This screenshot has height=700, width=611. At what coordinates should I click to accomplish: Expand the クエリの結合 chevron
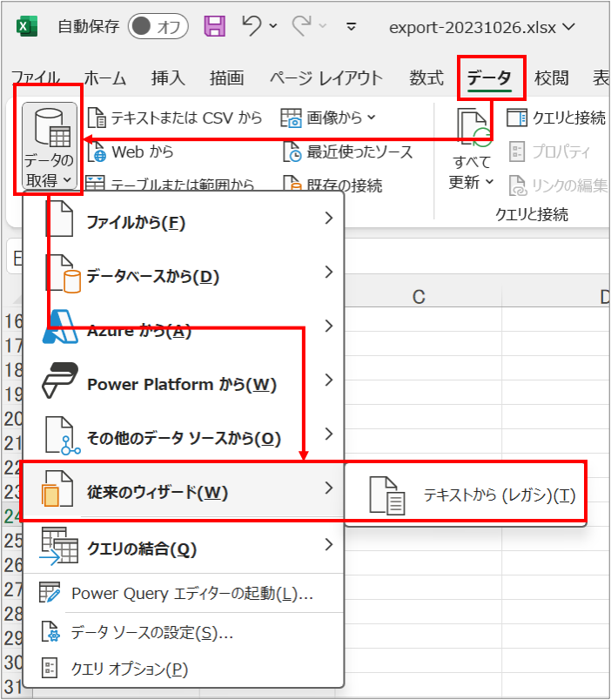329,545
